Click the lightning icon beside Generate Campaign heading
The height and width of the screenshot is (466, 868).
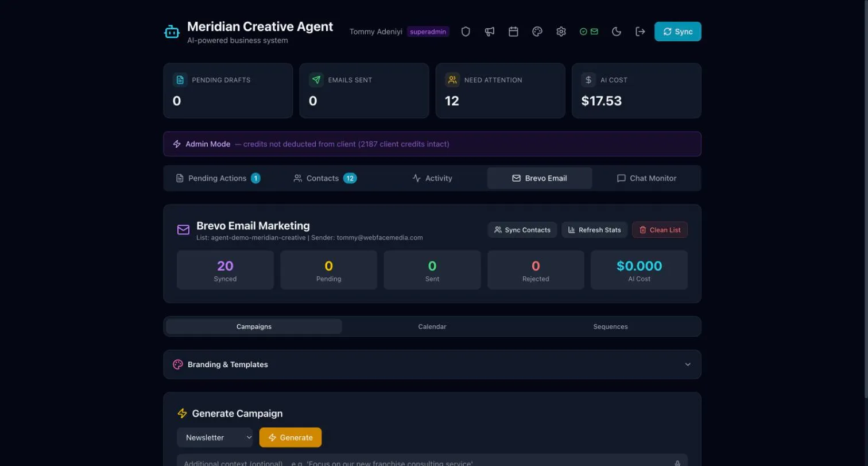[x=183, y=414]
